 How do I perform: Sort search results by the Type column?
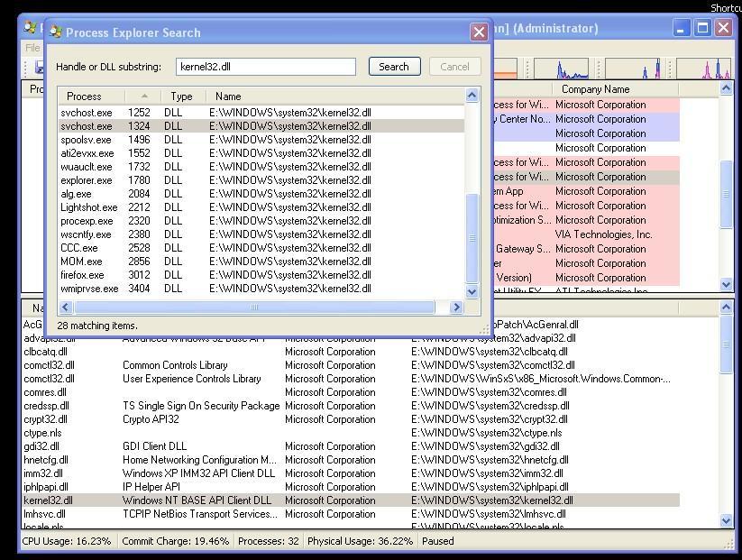(x=183, y=96)
